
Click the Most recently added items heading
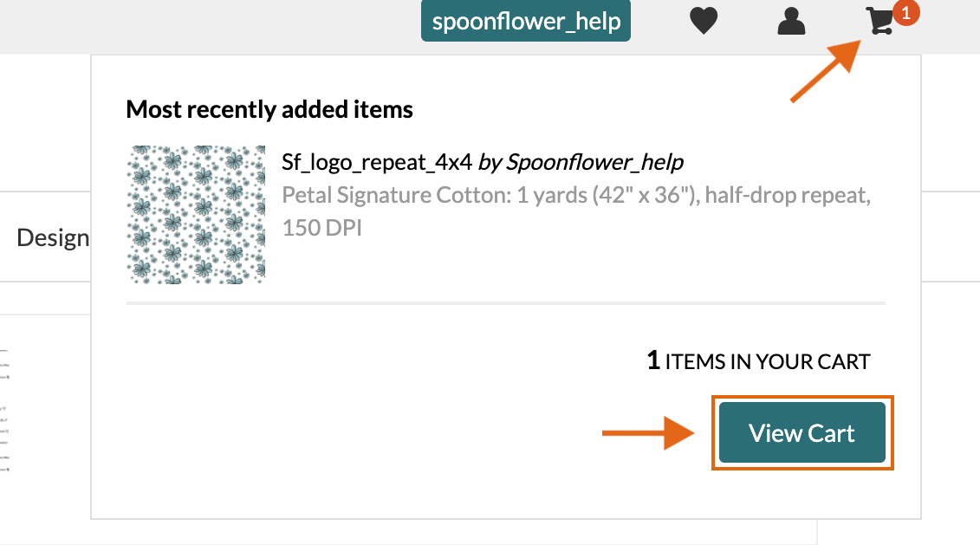point(269,109)
